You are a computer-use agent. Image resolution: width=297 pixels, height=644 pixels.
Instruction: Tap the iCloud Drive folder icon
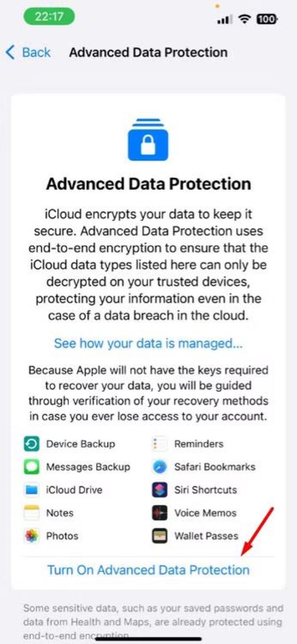[32, 490]
